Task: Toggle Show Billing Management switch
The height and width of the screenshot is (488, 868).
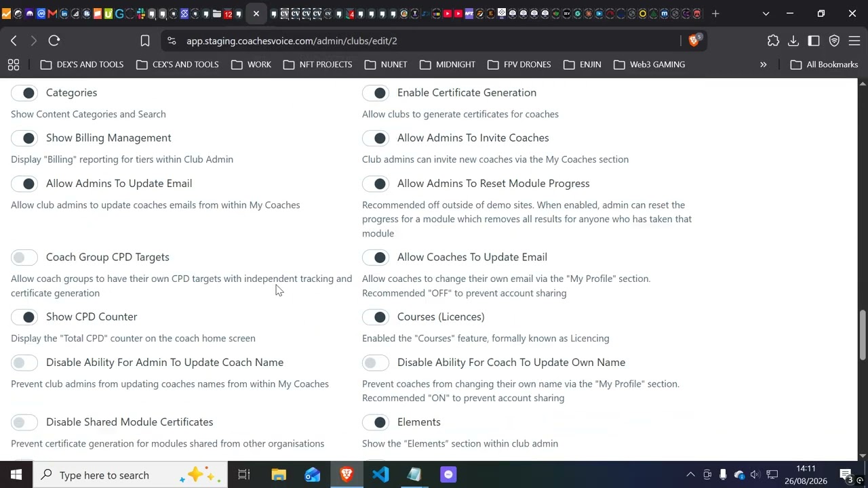Action: pyautogui.click(x=24, y=138)
